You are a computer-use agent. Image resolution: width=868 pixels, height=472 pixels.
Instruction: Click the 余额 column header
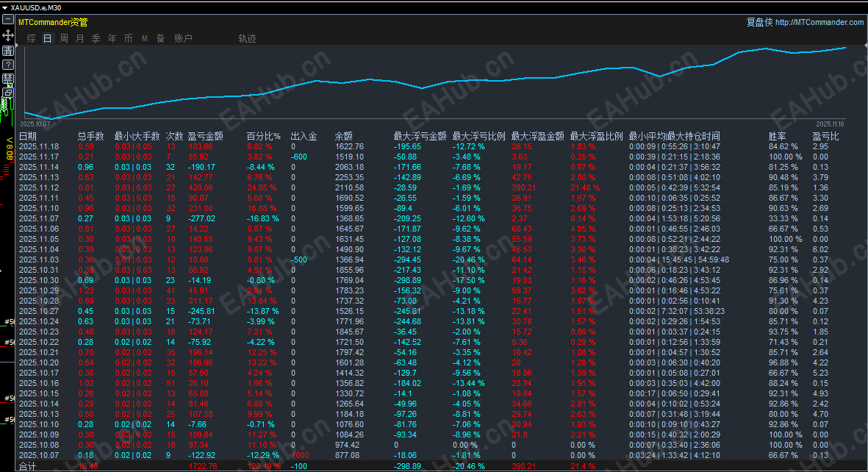tap(344, 136)
